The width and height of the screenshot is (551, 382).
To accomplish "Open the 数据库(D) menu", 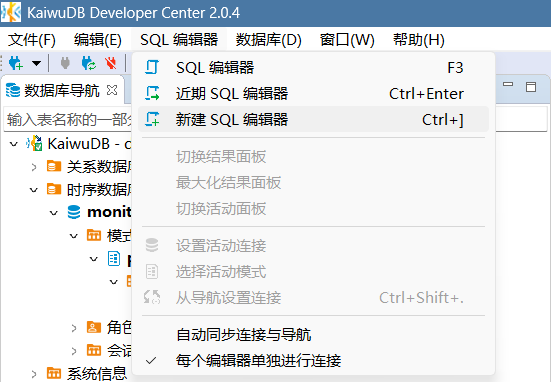I will 268,39.
